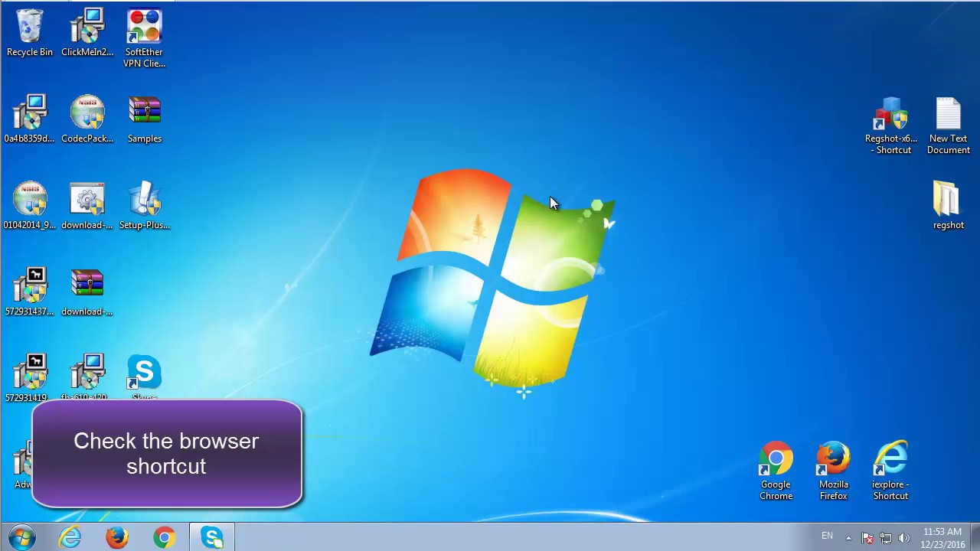Show hidden system tray icons
The height and width of the screenshot is (551, 980).
(x=848, y=537)
